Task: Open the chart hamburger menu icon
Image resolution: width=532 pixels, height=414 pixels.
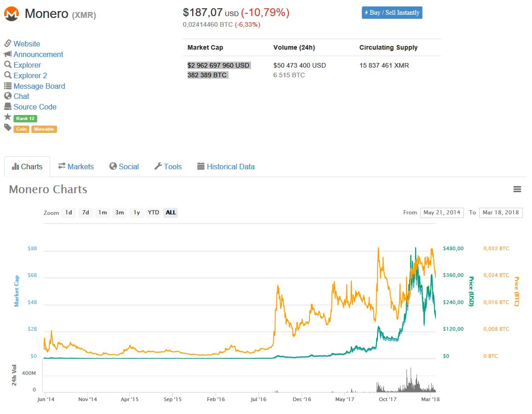Action: [517, 190]
